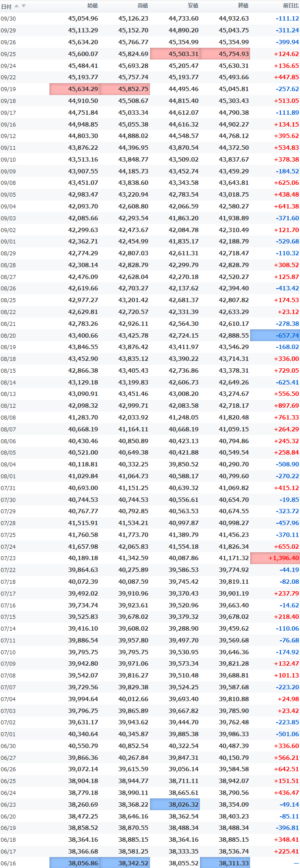The height and width of the screenshot is (868, 300).
Task: Click highlighted open value 45,634.29
Action: point(75,89)
